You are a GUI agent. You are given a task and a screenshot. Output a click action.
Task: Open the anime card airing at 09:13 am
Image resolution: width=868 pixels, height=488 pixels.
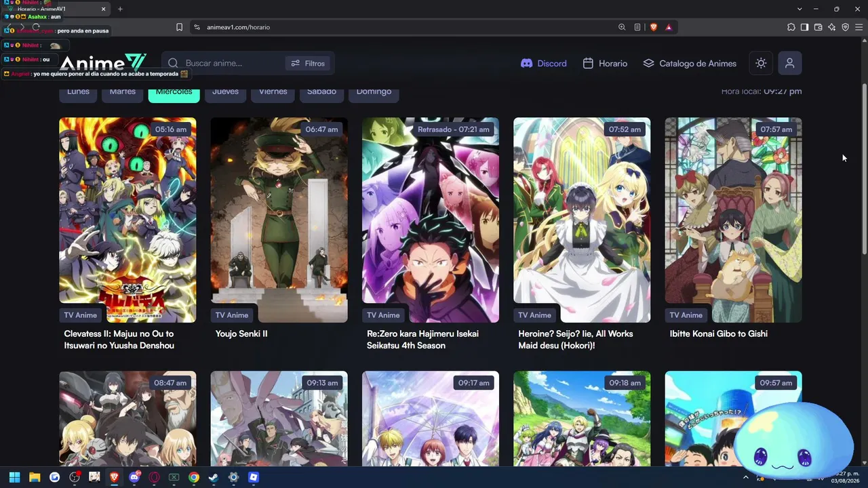coord(279,418)
